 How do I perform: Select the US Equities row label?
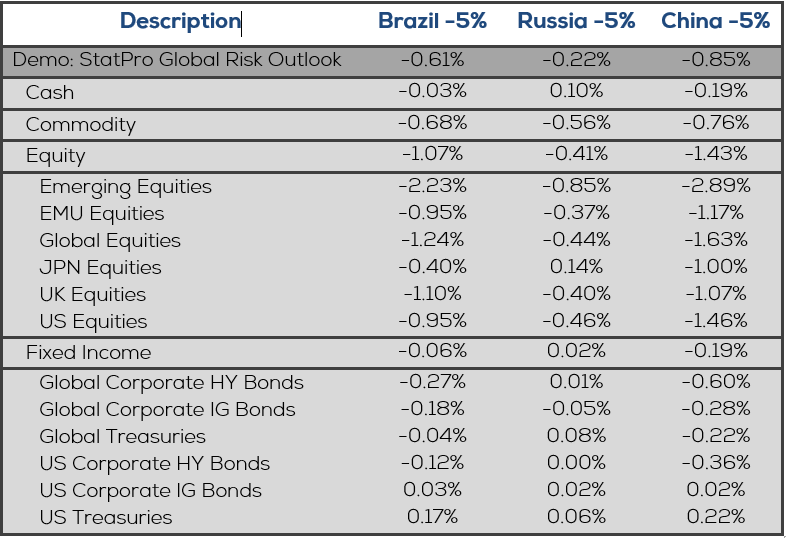[x=93, y=322]
